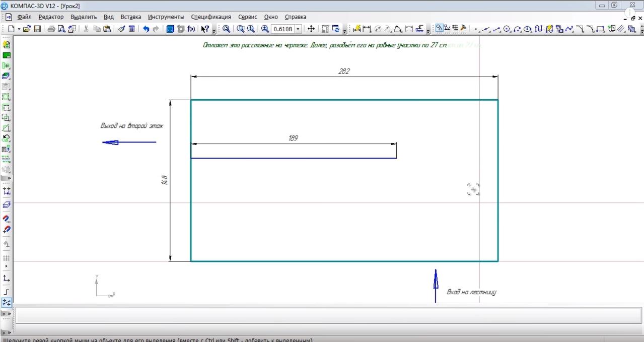Open the Спецификация menu
The image size is (644, 342).
click(x=210, y=17)
